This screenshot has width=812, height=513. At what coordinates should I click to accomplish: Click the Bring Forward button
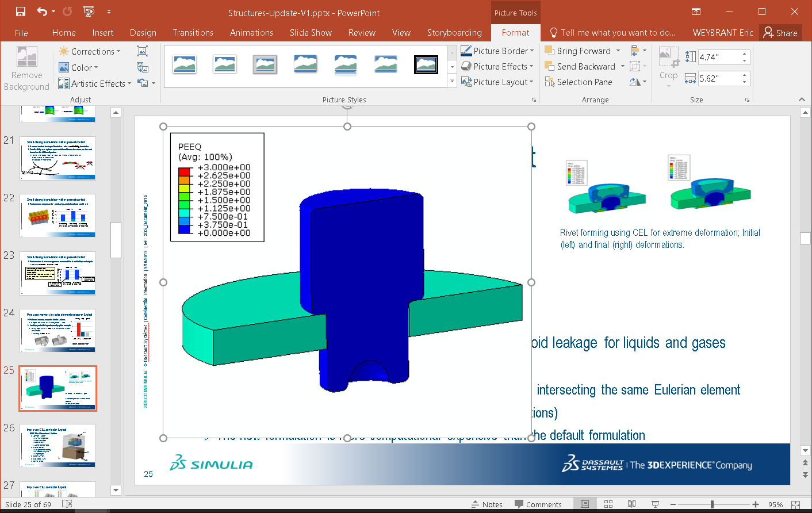[x=578, y=51]
